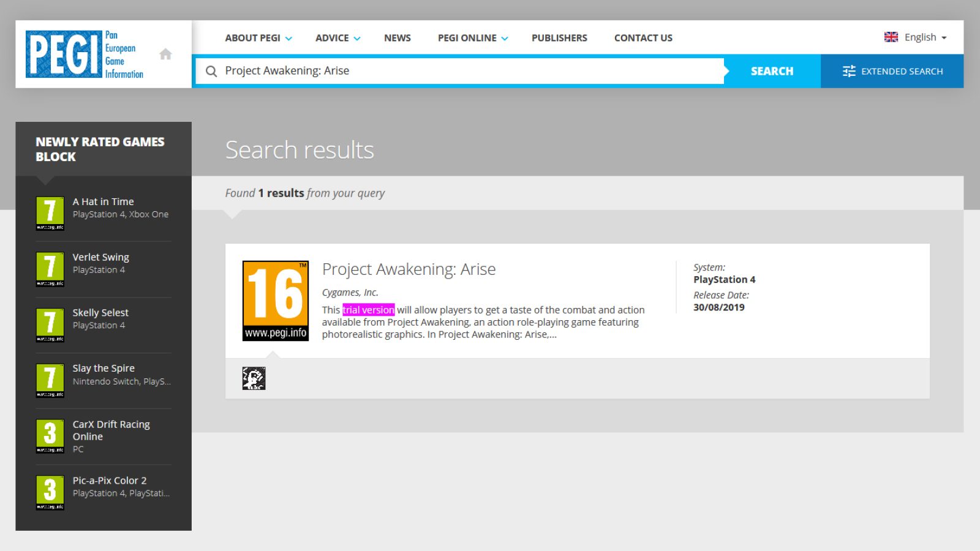Open the Publishers menu item
Image resolution: width=980 pixels, height=551 pixels.
pyautogui.click(x=559, y=38)
